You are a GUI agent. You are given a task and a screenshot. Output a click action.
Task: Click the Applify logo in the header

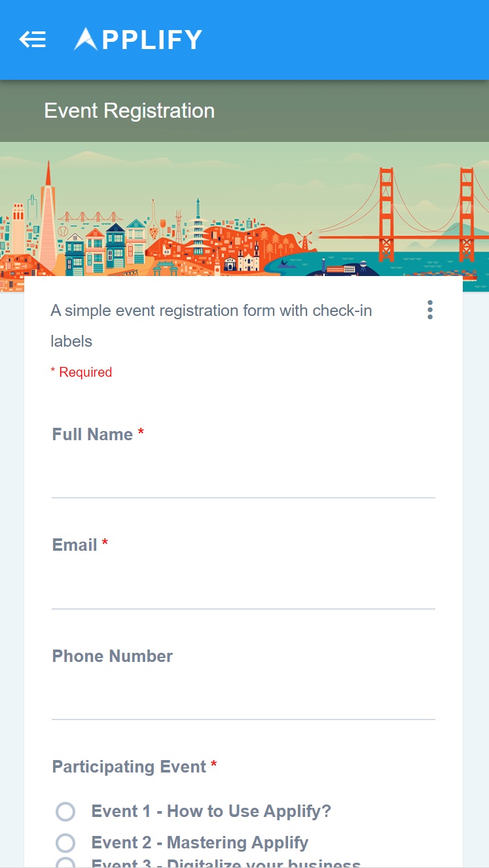[138, 40]
